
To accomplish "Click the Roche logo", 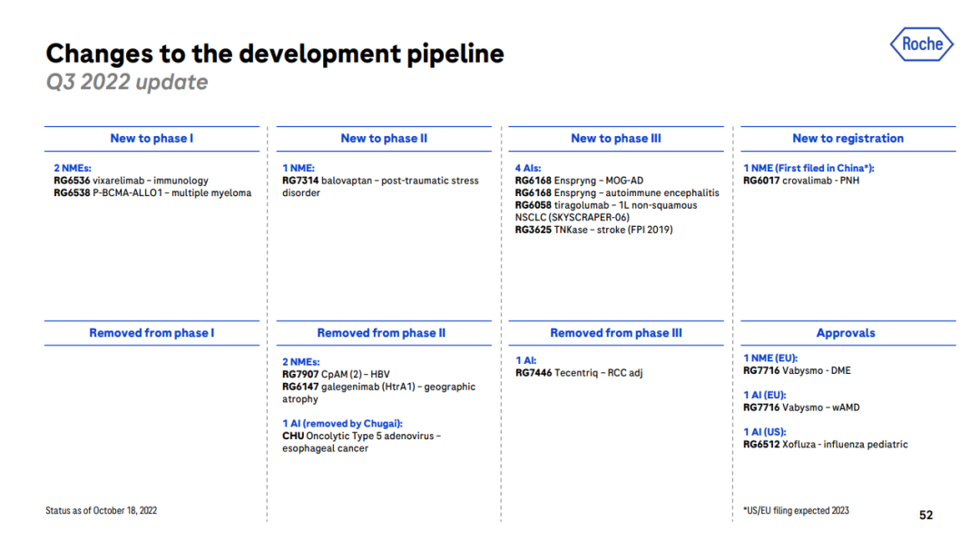I will 921,44.
